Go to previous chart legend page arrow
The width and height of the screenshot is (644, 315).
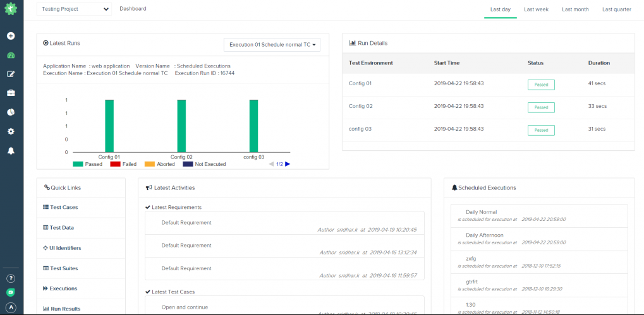coord(272,164)
